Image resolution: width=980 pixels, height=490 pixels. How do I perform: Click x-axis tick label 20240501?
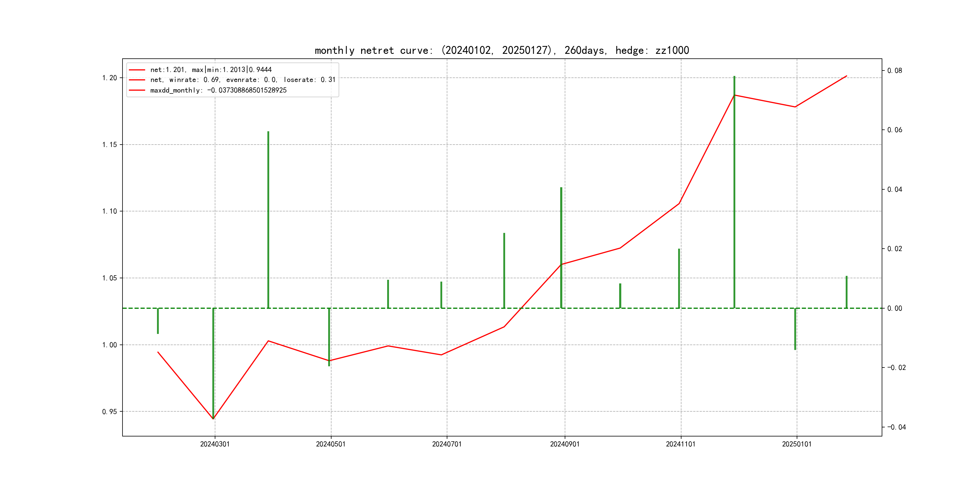point(331,444)
